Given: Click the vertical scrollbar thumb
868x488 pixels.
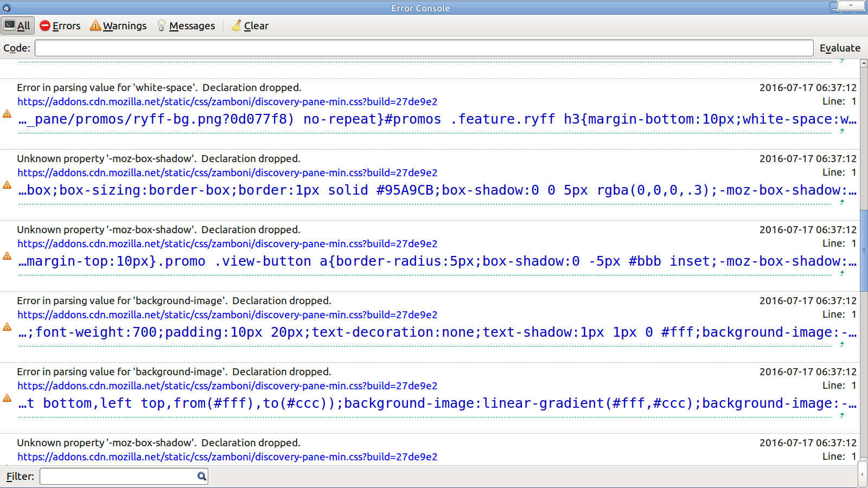Looking at the screenshot, I should 864,250.
